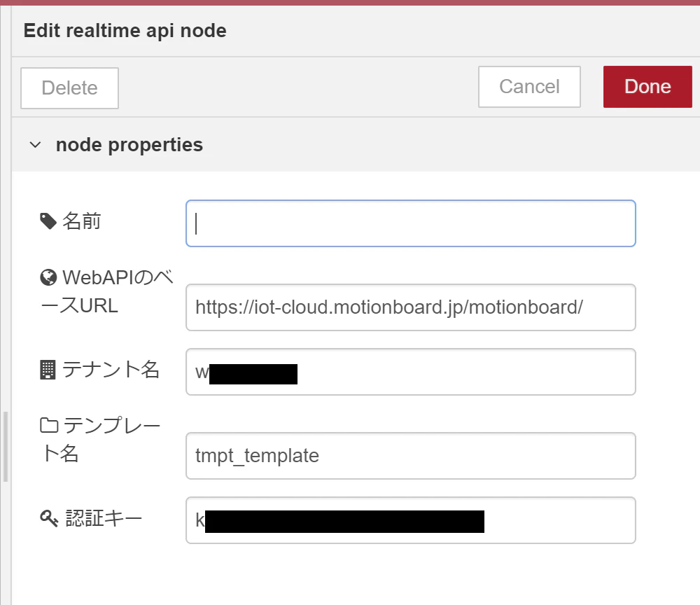This screenshot has width=700, height=605.
Task: Click the 'node properties' section label
Action: 129,145
